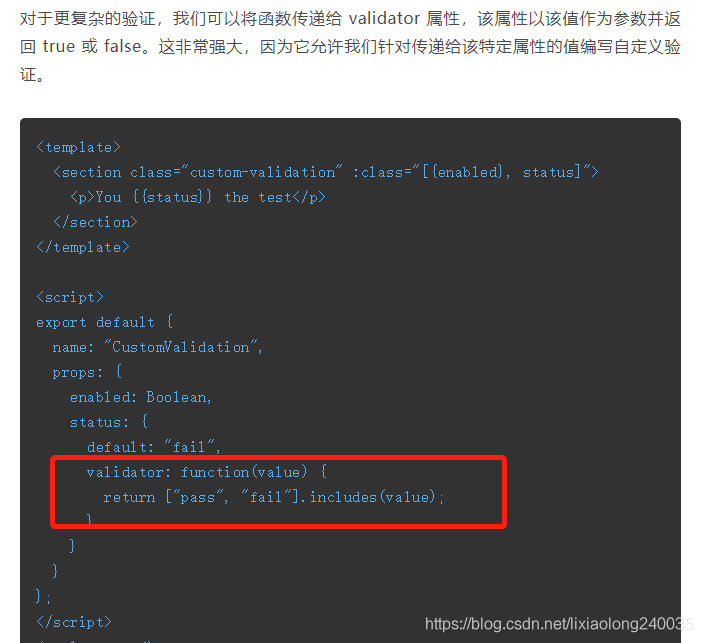Click the validator function(value) line

(x=207, y=472)
